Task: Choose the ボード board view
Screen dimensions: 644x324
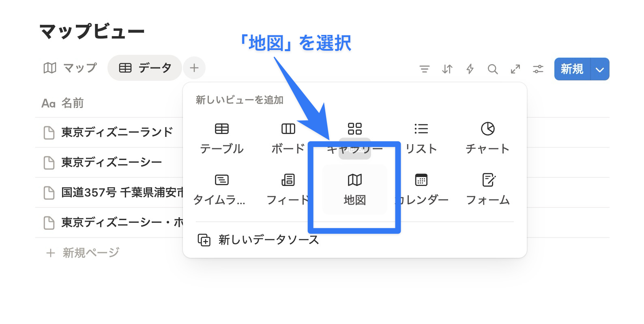Action: click(x=288, y=138)
